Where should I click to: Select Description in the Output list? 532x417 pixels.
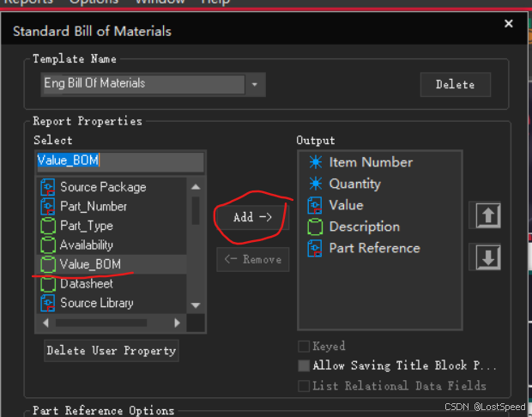click(364, 227)
